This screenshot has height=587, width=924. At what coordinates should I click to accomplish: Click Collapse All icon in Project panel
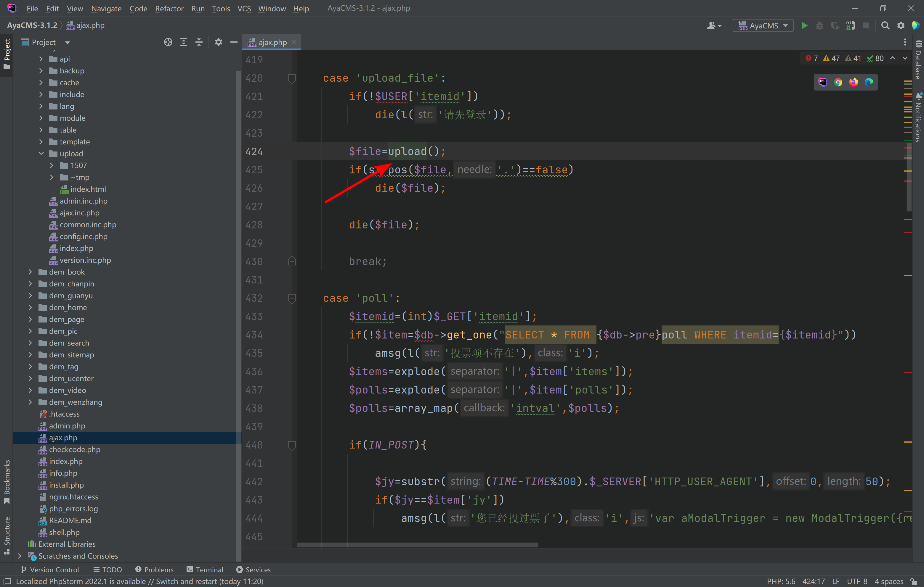(199, 42)
